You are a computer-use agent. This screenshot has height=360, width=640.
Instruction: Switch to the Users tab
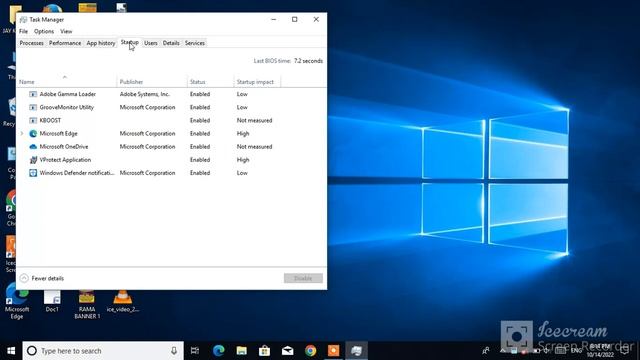pyautogui.click(x=151, y=43)
